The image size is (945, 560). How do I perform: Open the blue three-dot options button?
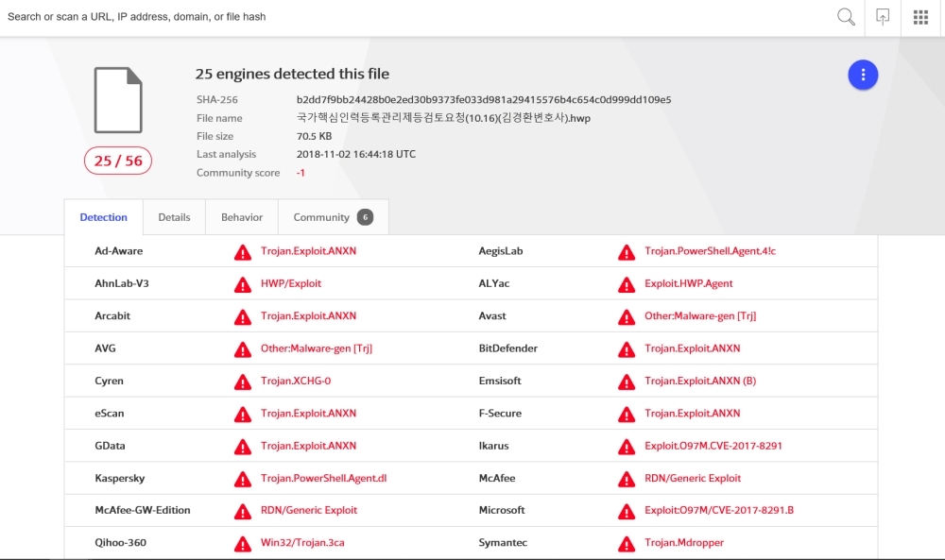[863, 75]
